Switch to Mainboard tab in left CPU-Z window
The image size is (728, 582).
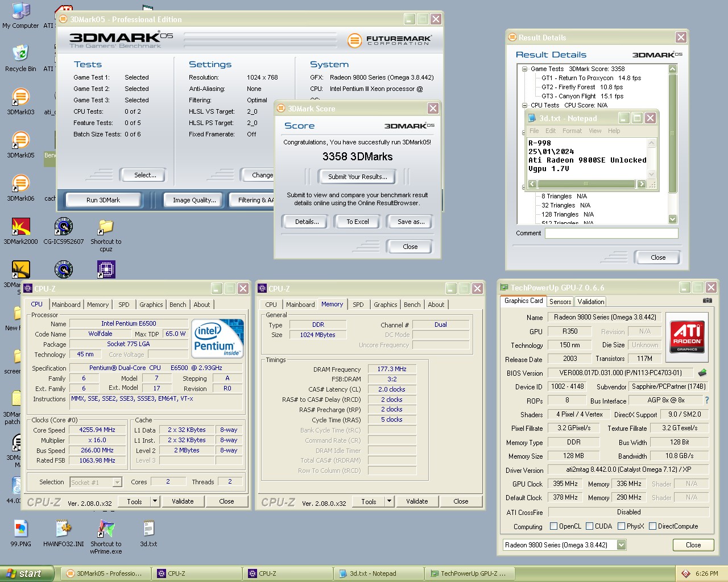coord(66,305)
